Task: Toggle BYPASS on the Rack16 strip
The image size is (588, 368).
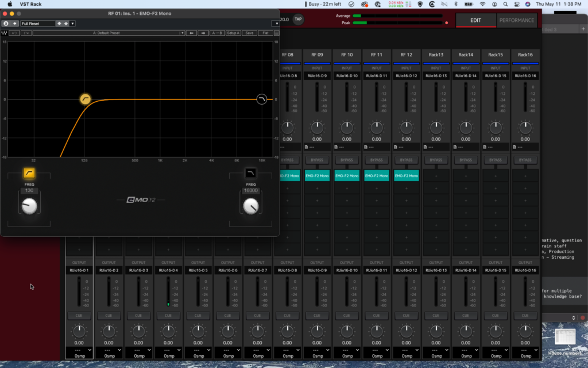Action: (x=525, y=160)
